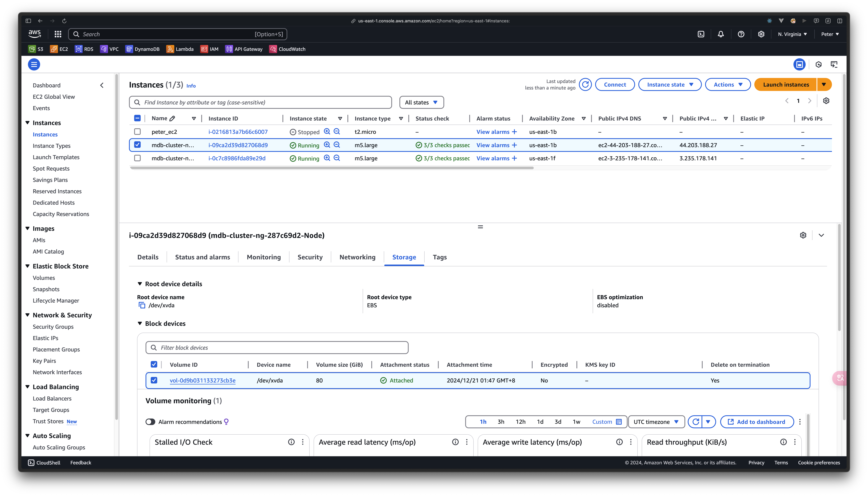868x496 pixels.
Task: Switch to the Security tab
Action: point(310,257)
